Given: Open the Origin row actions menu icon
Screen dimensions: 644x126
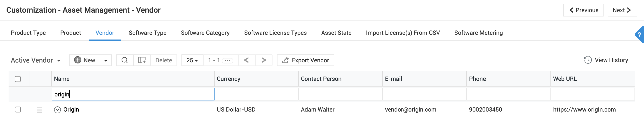Looking at the screenshot, I should tap(40, 110).
